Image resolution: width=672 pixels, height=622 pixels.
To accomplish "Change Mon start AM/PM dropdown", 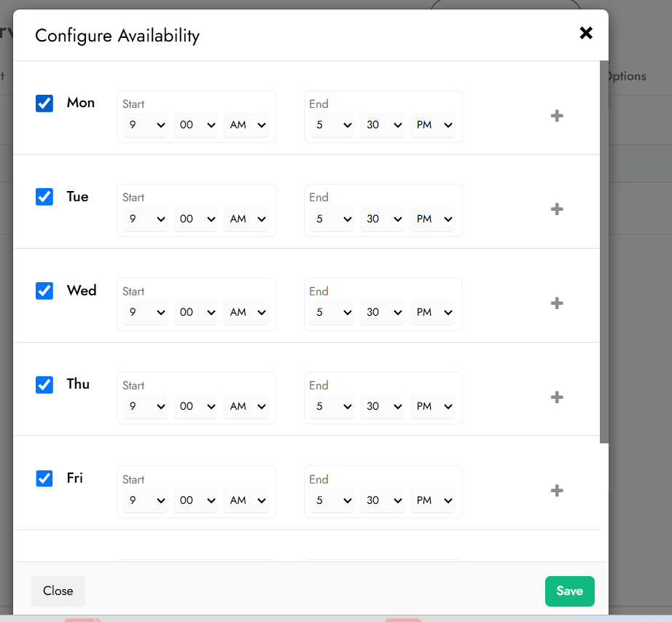I will [246, 125].
